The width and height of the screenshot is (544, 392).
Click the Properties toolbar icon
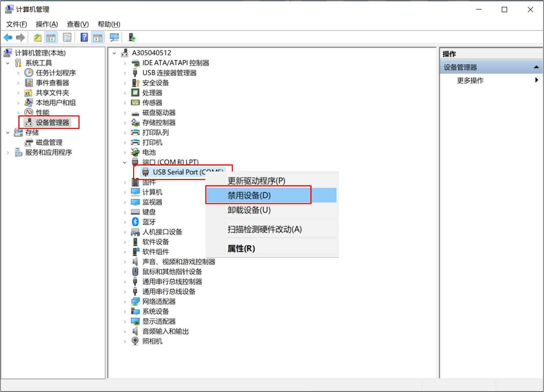click(x=67, y=38)
